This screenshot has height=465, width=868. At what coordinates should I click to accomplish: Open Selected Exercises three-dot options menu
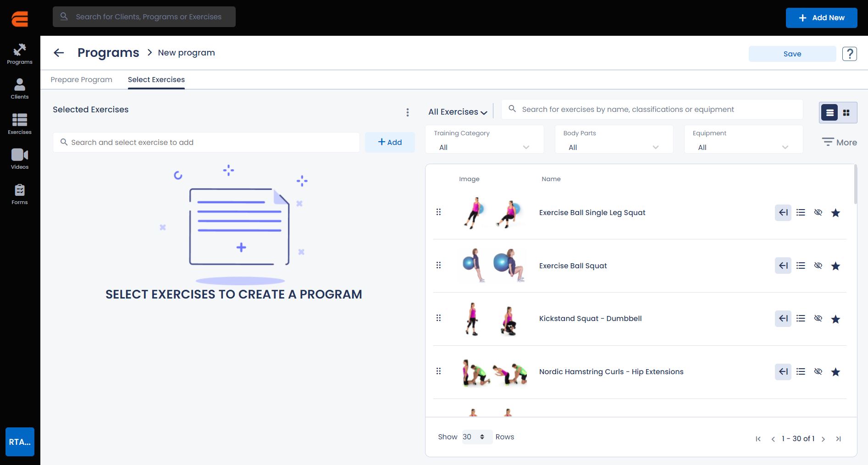pos(407,112)
